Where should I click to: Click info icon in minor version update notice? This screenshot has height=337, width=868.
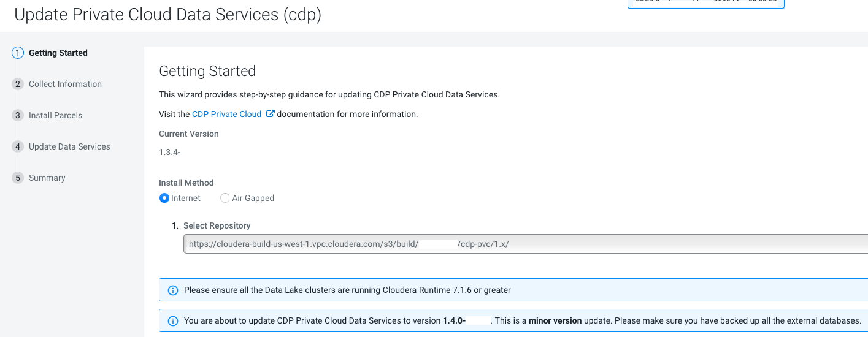click(173, 321)
